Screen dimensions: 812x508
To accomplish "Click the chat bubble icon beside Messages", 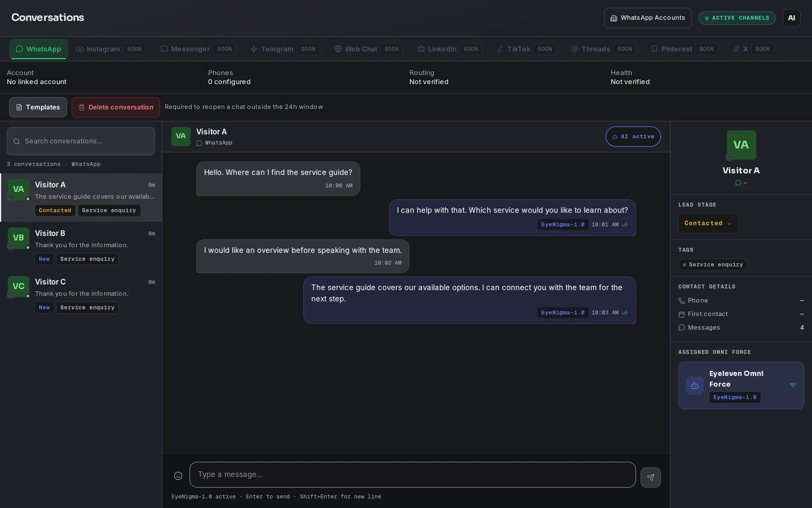I will point(682,328).
